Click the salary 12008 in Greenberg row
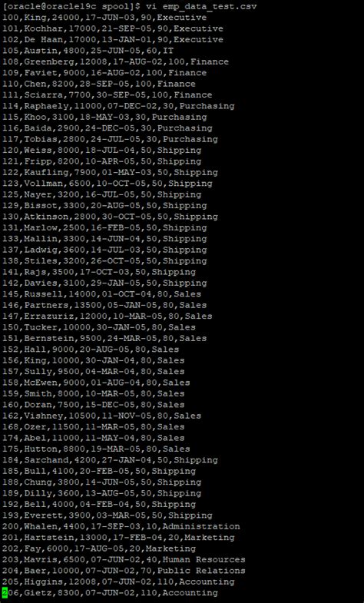Viewport: 364px width, 603px height. click(x=93, y=62)
